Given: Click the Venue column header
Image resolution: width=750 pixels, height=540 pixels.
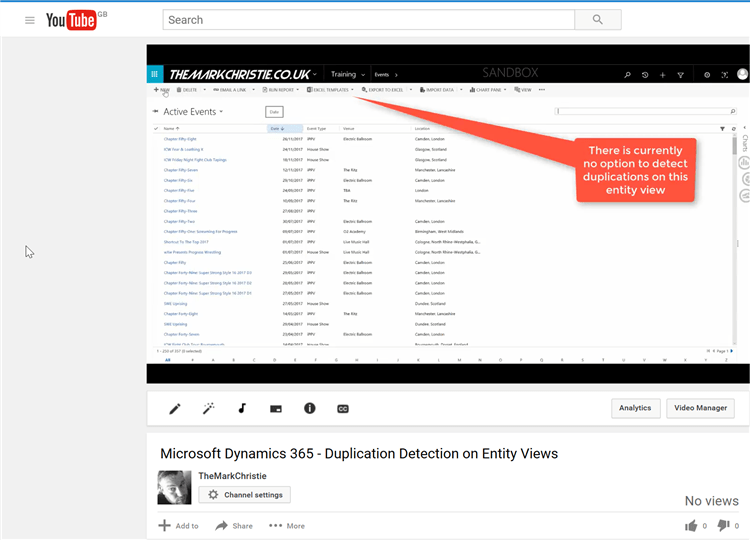Looking at the screenshot, I should (x=349, y=129).
